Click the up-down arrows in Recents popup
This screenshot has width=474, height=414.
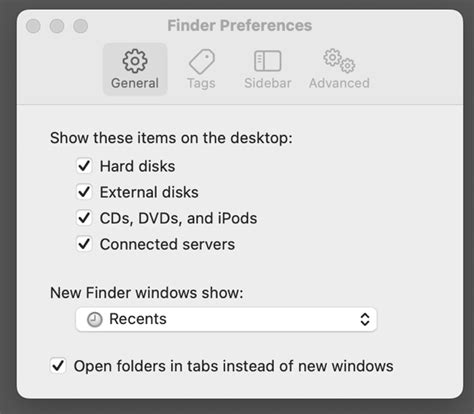pos(365,319)
